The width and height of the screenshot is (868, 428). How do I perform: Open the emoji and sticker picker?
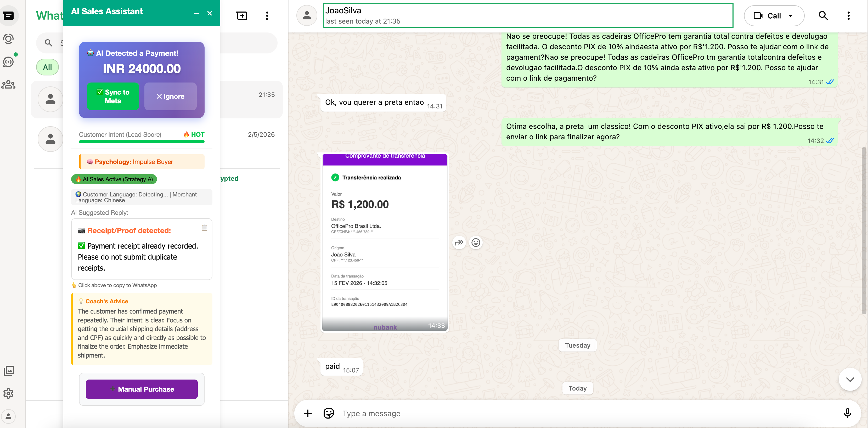(x=328, y=413)
